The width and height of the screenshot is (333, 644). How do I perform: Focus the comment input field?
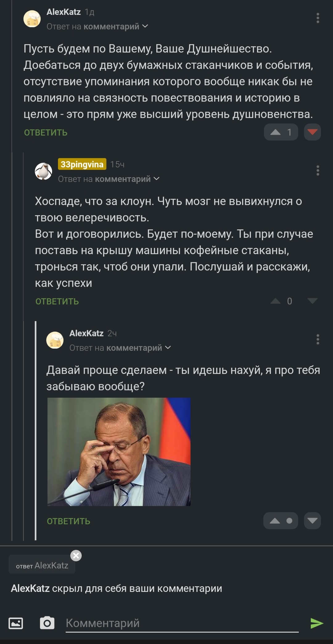[x=182, y=623]
